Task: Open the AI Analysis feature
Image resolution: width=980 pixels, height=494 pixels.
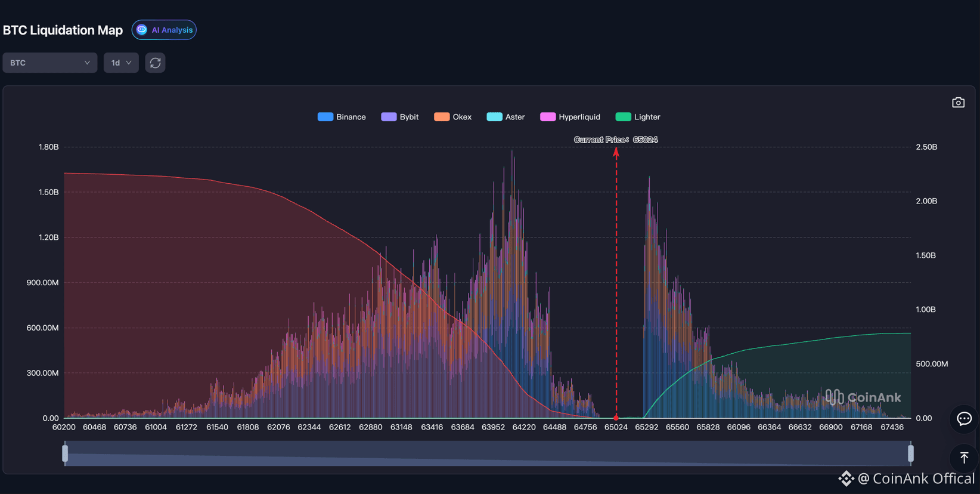Action: point(164,30)
